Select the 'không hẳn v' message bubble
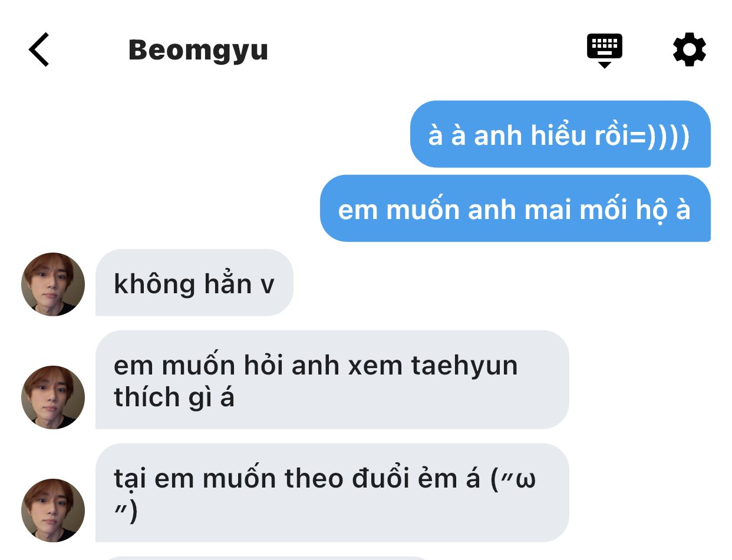Viewport: 732px width, 560px height. coord(194,283)
